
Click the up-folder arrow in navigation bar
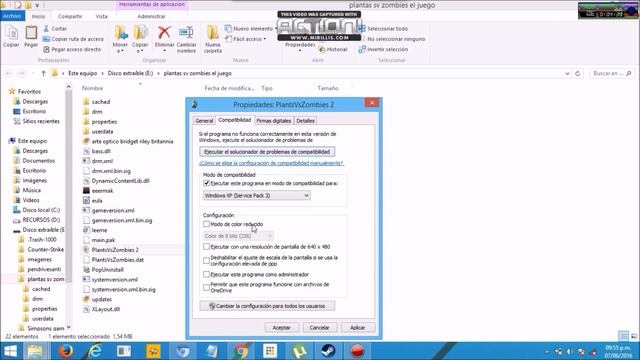pos(43,73)
